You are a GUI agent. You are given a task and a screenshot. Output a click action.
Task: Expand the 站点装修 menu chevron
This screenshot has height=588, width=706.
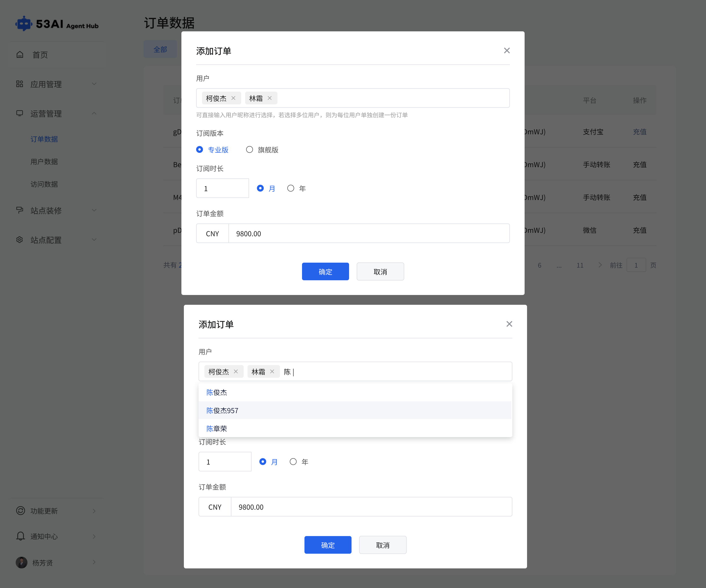94,210
